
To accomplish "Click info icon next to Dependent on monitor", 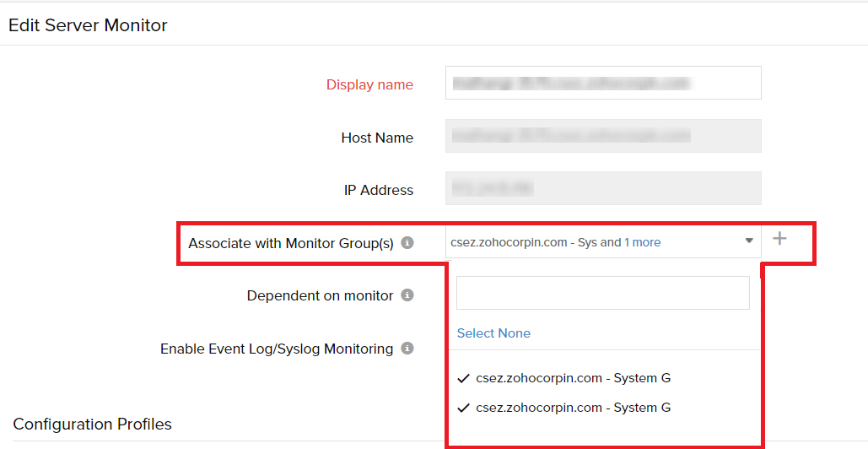I will click(x=407, y=295).
